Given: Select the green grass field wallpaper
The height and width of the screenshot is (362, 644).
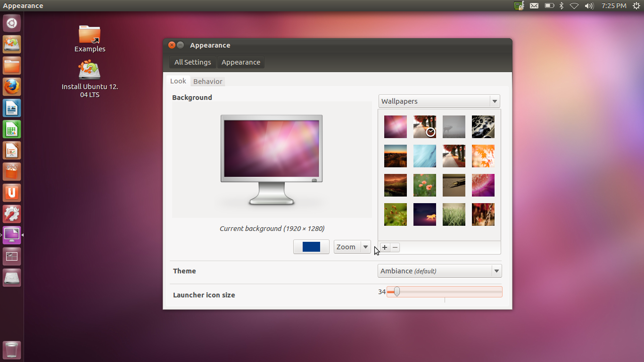Looking at the screenshot, I should [454, 214].
